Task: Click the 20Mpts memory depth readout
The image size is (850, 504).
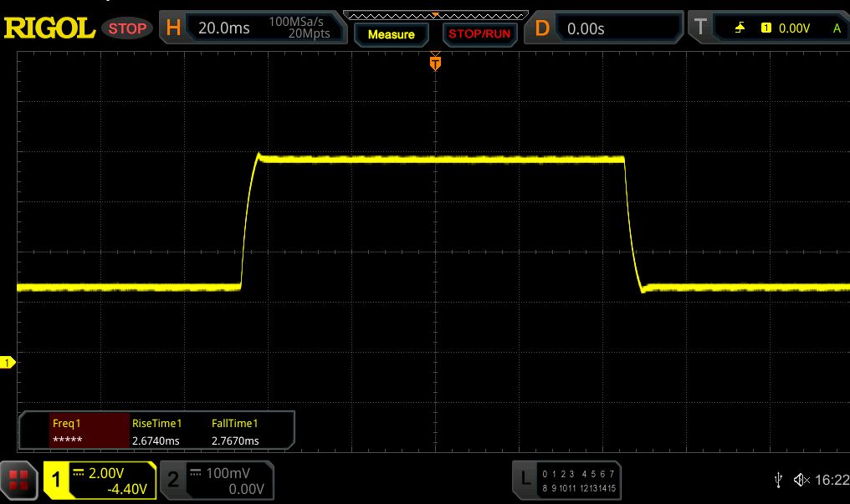Action: (309, 33)
